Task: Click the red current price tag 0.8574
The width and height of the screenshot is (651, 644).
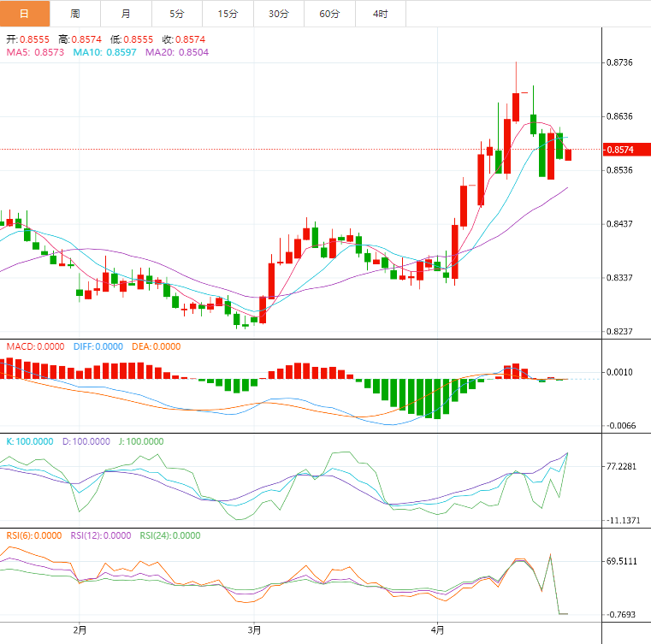Action: coord(619,150)
